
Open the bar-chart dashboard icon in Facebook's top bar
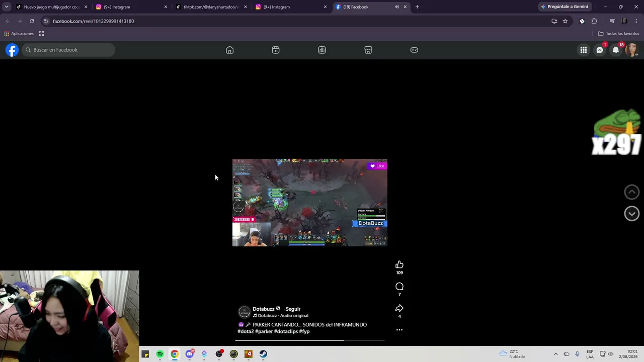[322, 50]
